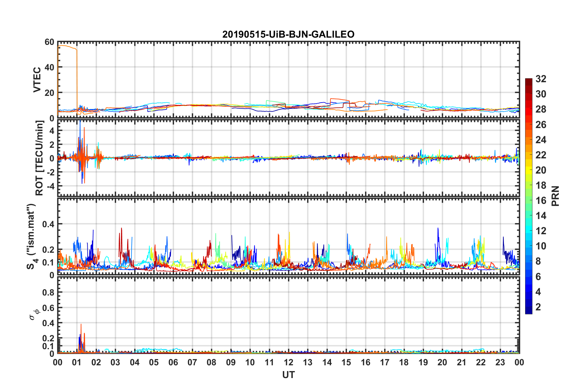Click the PRN colorbar gradient
This screenshot has height=392, width=577.
528,196
